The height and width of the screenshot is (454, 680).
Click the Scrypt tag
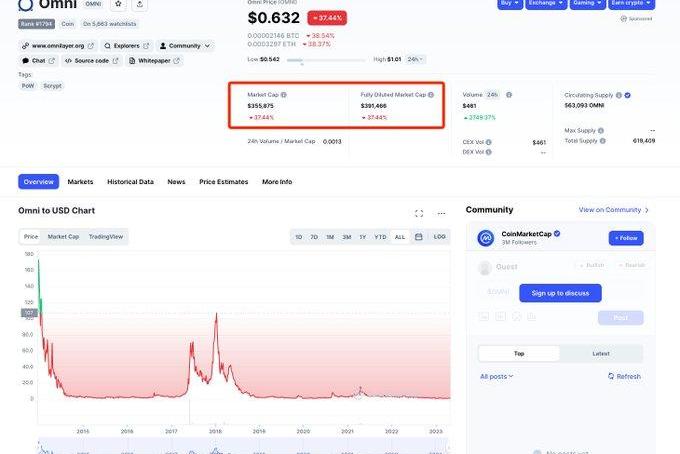point(52,86)
